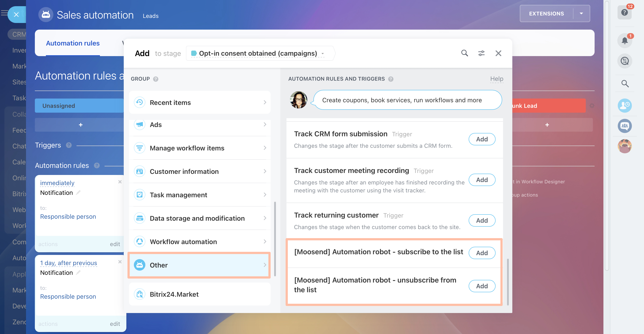The width and height of the screenshot is (644, 334).
Task: Click the search icon in Add panel header
Action: click(464, 53)
